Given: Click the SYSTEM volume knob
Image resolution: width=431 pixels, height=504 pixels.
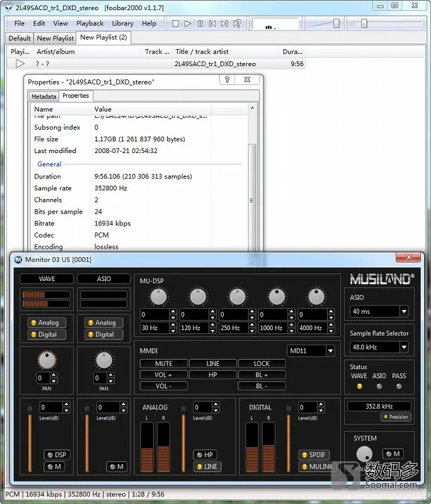Looking at the screenshot, I should click(x=364, y=454).
